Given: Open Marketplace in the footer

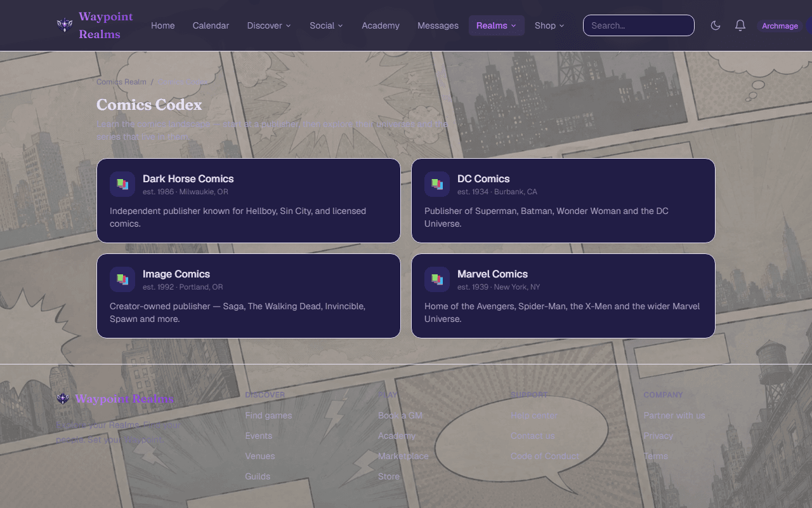Looking at the screenshot, I should click(x=403, y=456).
